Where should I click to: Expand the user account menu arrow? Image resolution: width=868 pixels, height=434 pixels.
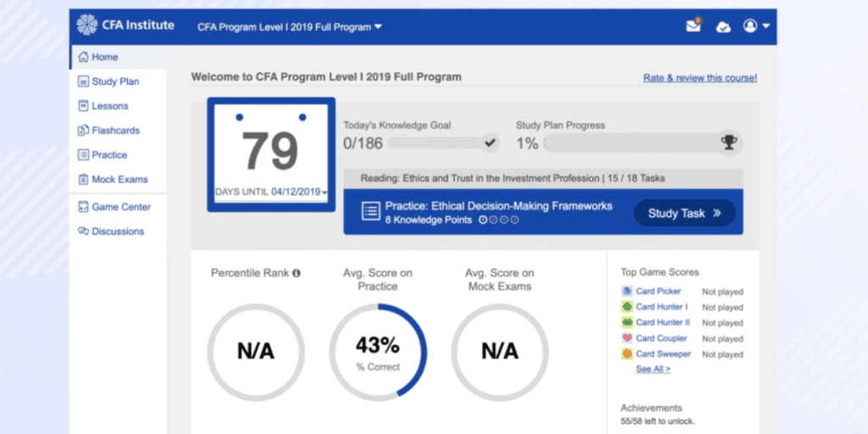pos(765,26)
